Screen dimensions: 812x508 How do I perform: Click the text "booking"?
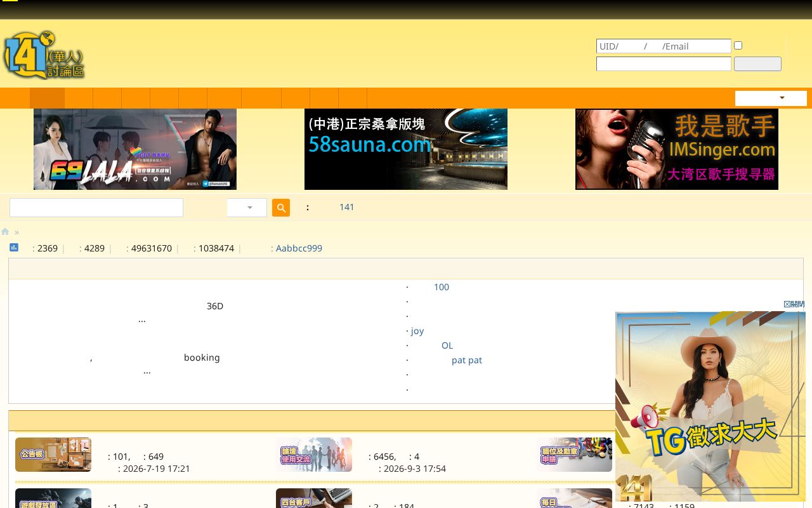click(x=202, y=358)
